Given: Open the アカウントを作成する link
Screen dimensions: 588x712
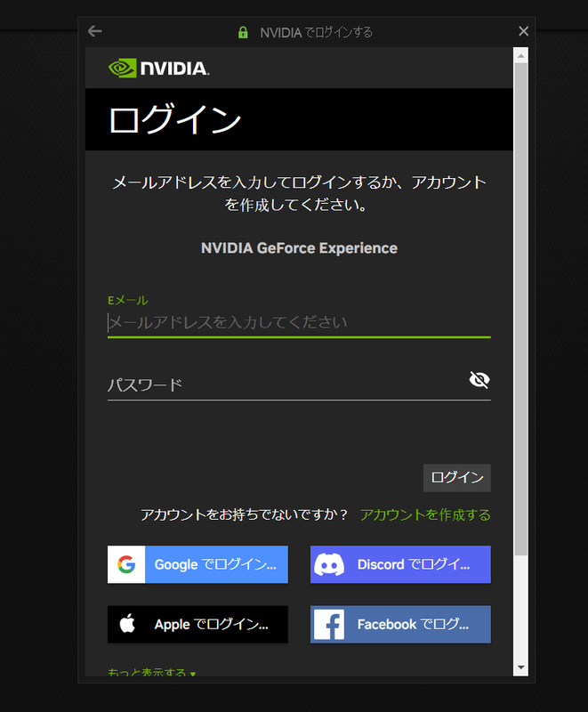Looking at the screenshot, I should (x=425, y=515).
